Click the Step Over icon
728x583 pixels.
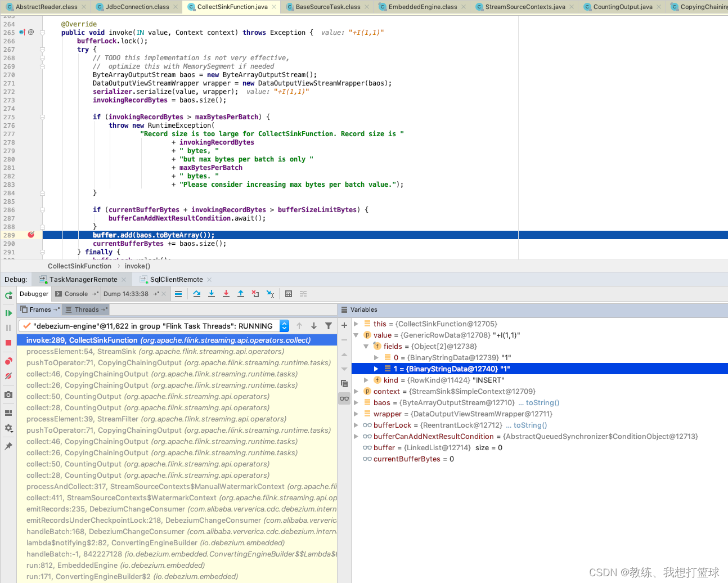click(196, 294)
